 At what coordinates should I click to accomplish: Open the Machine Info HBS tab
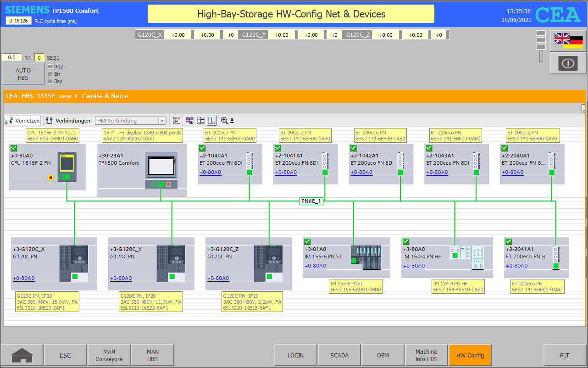coord(426,355)
